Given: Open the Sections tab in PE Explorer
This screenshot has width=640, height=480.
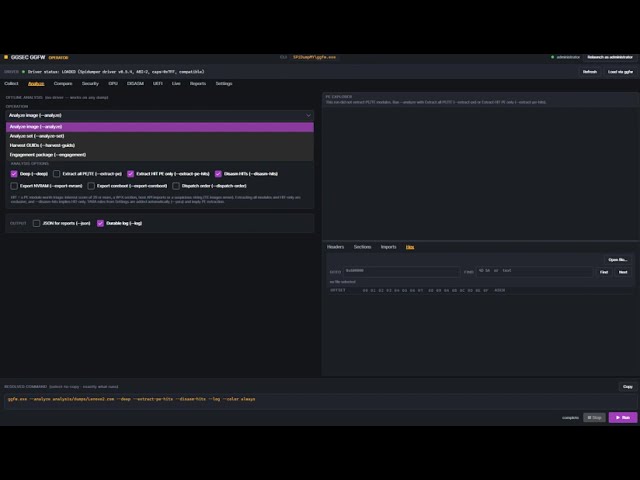Looking at the screenshot, I should tap(362, 247).
